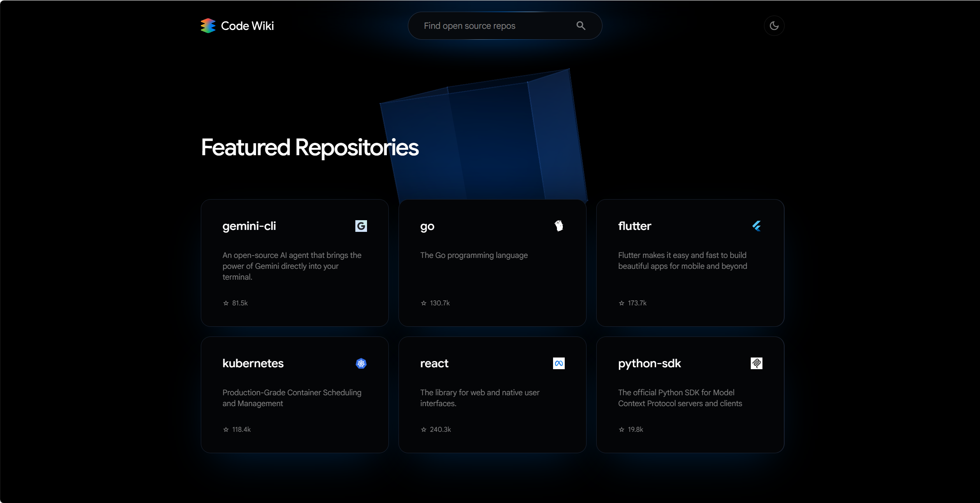
Task: Click the gemini-cli Google G icon
Action: pyautogui.click(x=361, y=226)
